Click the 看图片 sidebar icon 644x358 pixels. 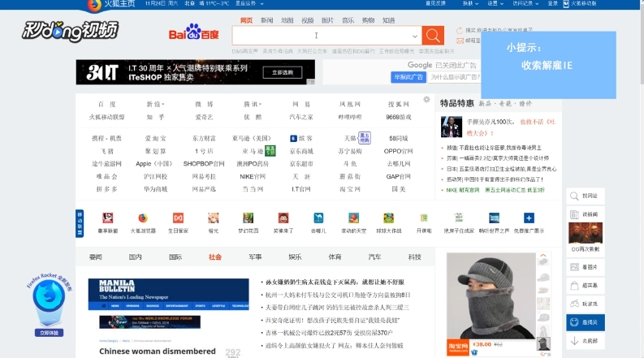pos(575,267)
